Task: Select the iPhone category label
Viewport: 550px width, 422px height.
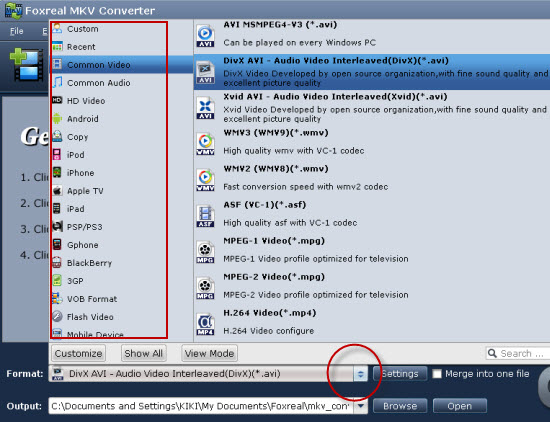Action: click(x=80, y=173)
